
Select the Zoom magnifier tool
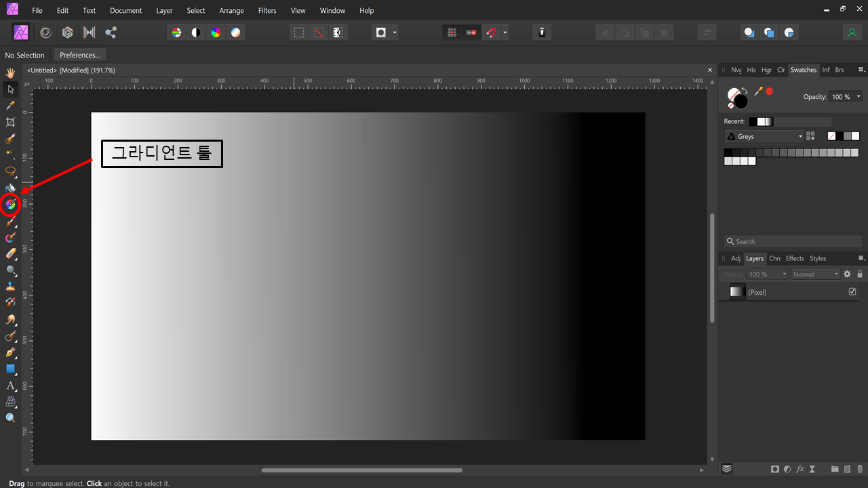[10, 418]
